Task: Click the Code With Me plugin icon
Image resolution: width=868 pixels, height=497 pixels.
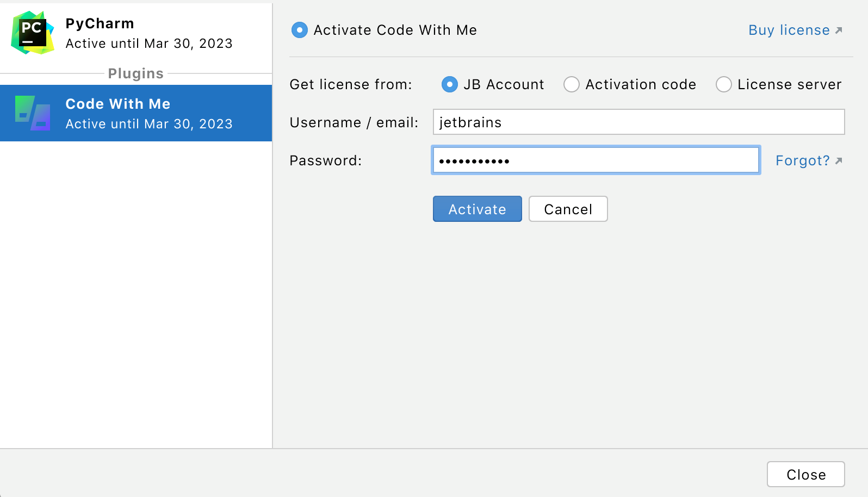Action: (32, 113)
